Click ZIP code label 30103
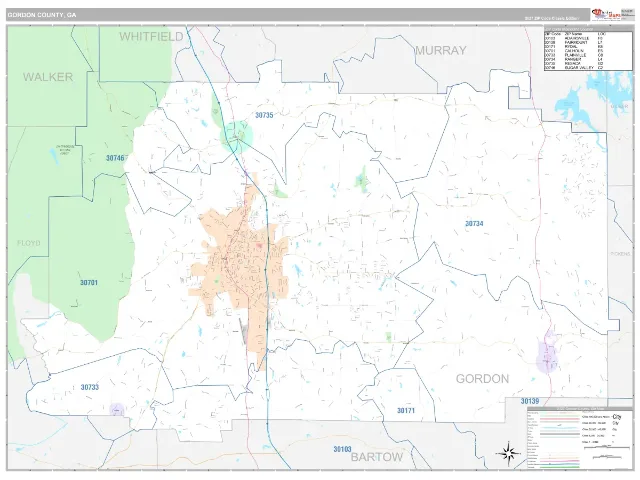Viewport: 640px width, 480px height. click(342, 449)
